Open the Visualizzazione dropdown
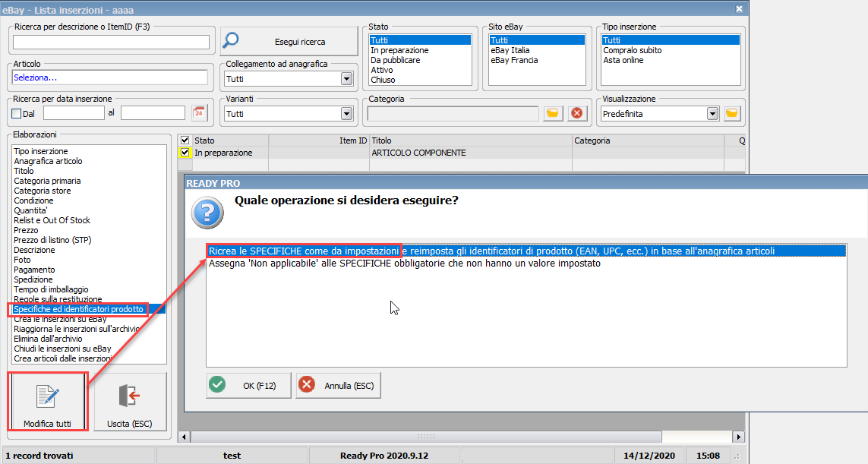 [712, 113]
